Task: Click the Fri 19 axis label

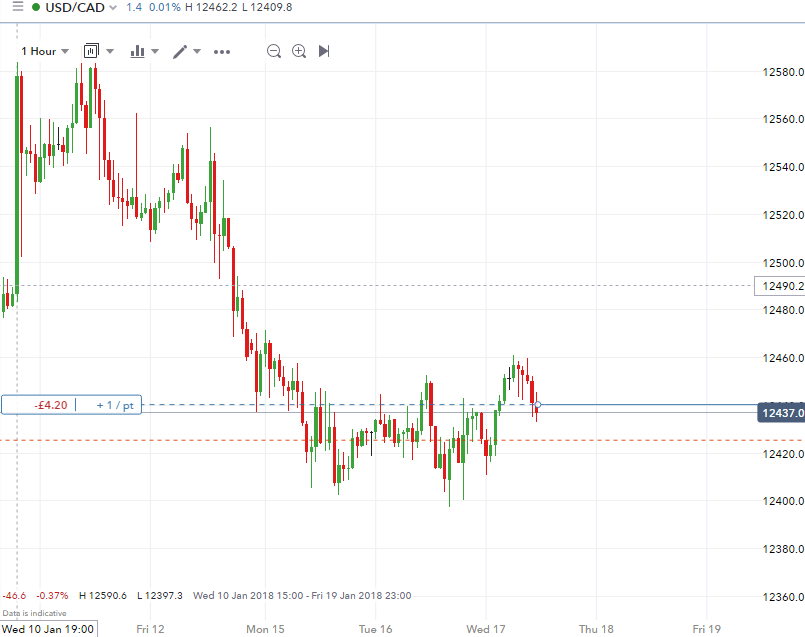Action: click(706, 629)
